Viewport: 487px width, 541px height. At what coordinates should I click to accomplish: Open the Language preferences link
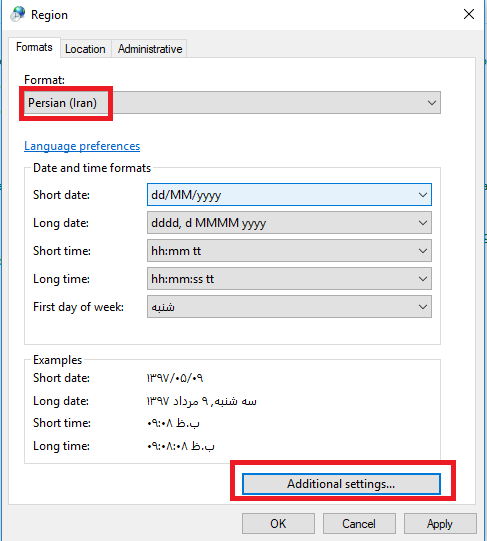coord(82,146)
